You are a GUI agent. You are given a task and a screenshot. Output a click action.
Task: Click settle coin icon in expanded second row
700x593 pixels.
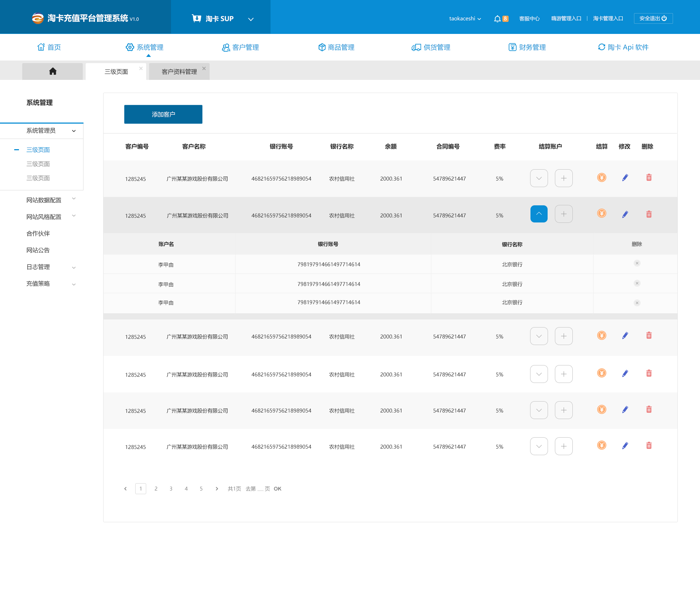pos(602,213)
